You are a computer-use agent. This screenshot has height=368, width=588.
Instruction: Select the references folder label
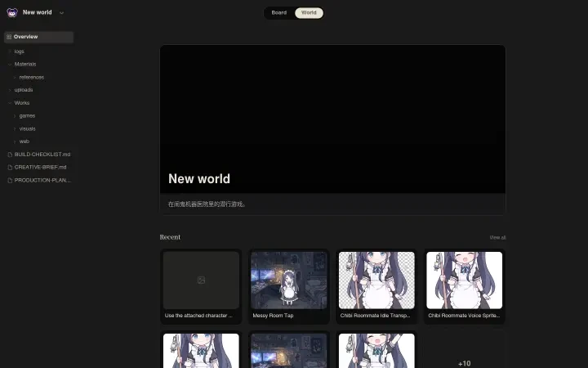tap(32, 78)
